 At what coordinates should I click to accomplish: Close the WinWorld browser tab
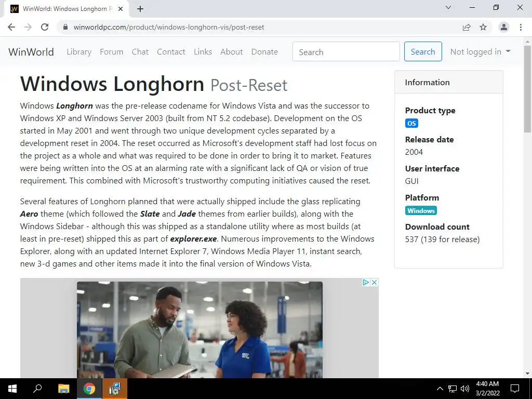tap(121, 9)
